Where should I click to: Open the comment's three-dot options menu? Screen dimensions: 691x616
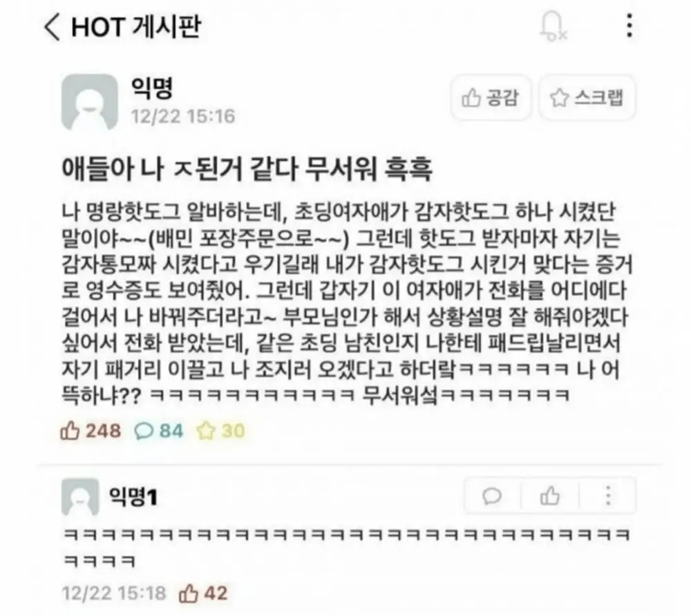tap(608, 496)
